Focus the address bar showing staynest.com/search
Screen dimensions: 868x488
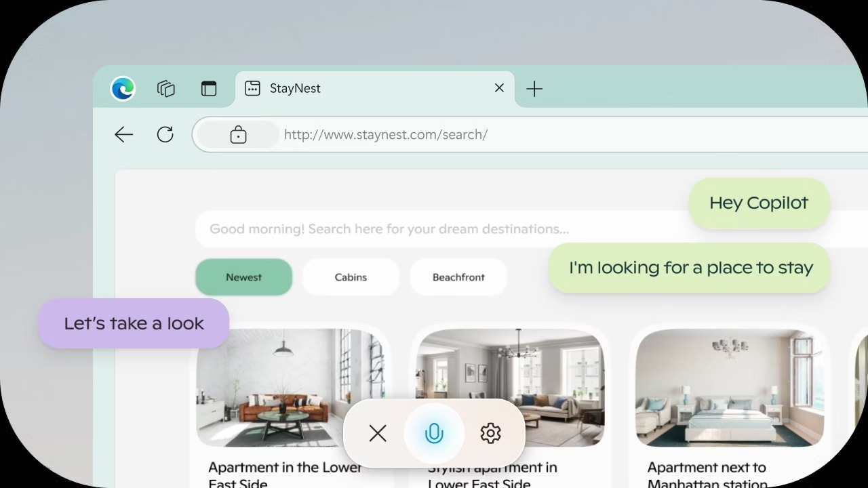pos(530,134)
